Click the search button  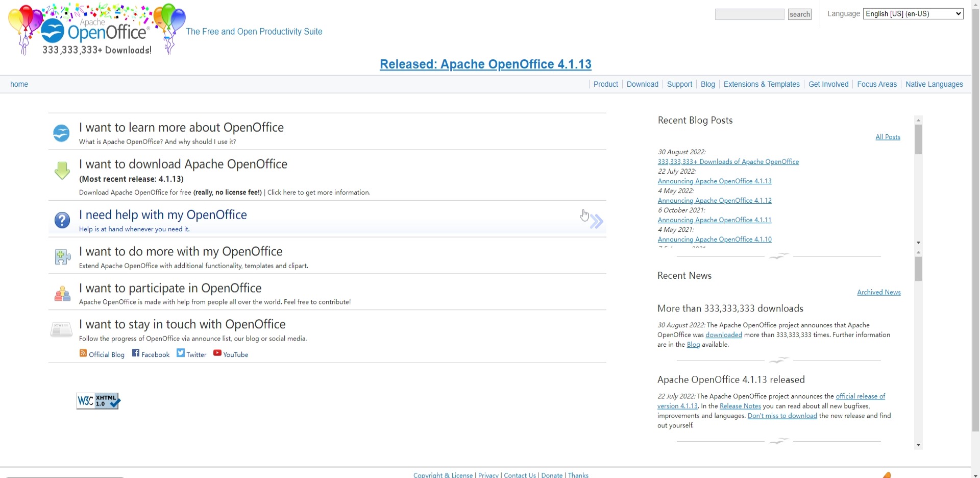click(800, 14)
